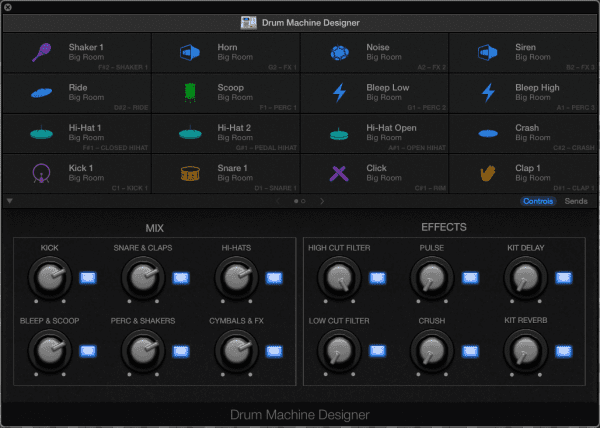Select the Crash pad cell
Viewport: 600px width, 428px height.
point(523,133)
